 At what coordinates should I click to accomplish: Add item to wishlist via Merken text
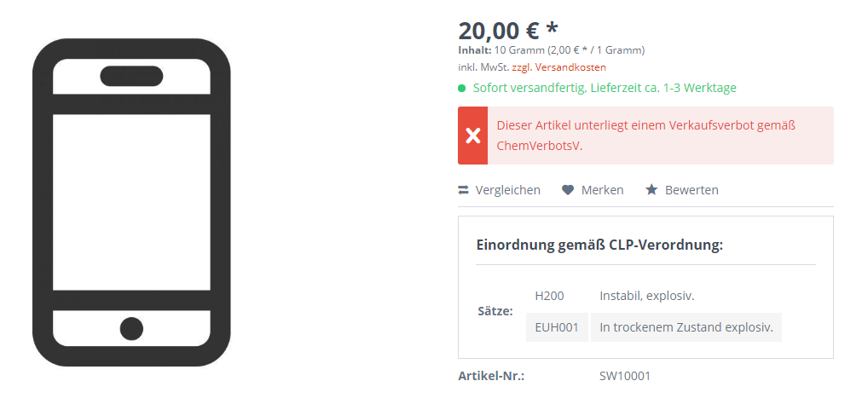(602, 190)
